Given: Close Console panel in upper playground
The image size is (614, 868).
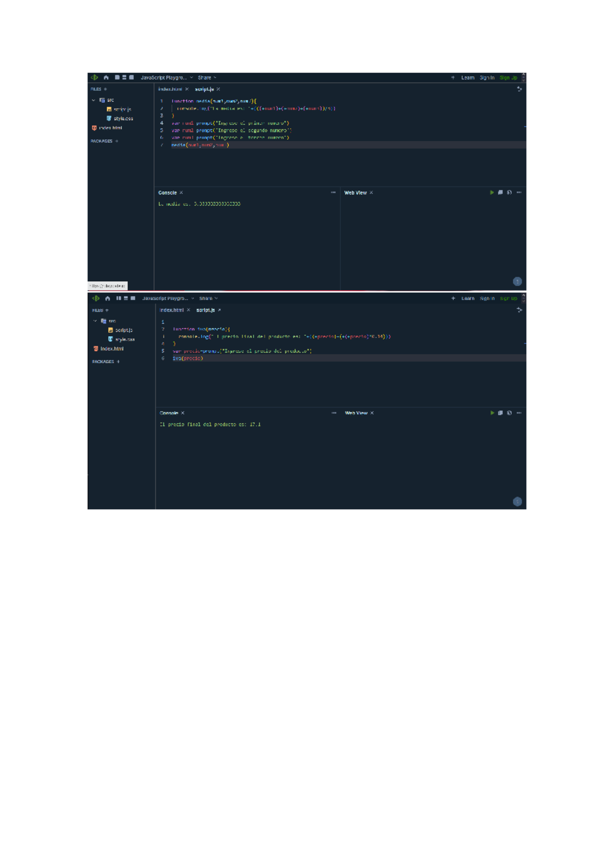Looking at the screenshot, I should (x=181, y=193).
